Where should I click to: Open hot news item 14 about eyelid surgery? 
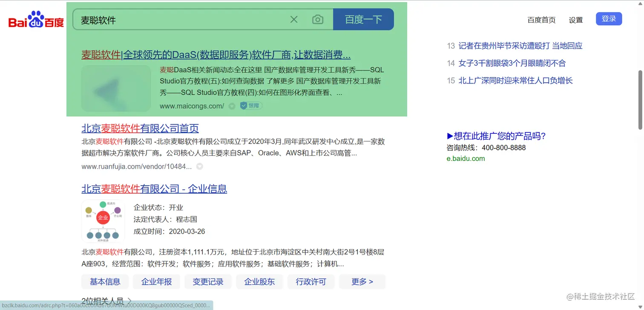(513, 63)
